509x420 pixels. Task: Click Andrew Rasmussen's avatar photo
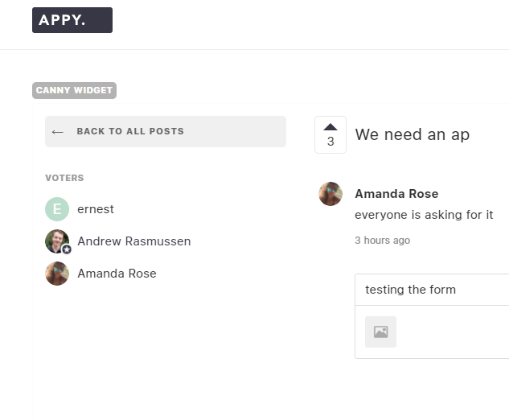coord(56,241)
